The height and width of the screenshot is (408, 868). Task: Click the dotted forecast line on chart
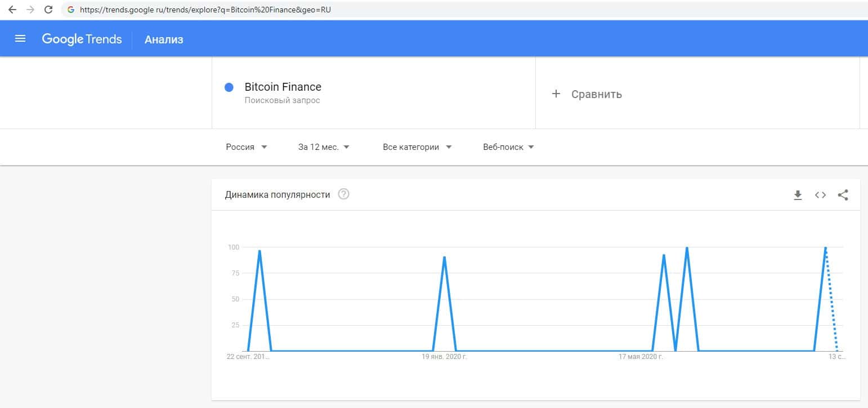click(831, 299)
